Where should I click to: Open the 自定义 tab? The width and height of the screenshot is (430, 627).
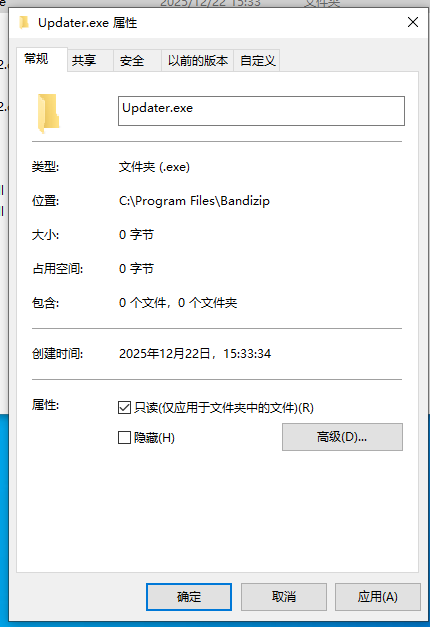tap(257, 60)
